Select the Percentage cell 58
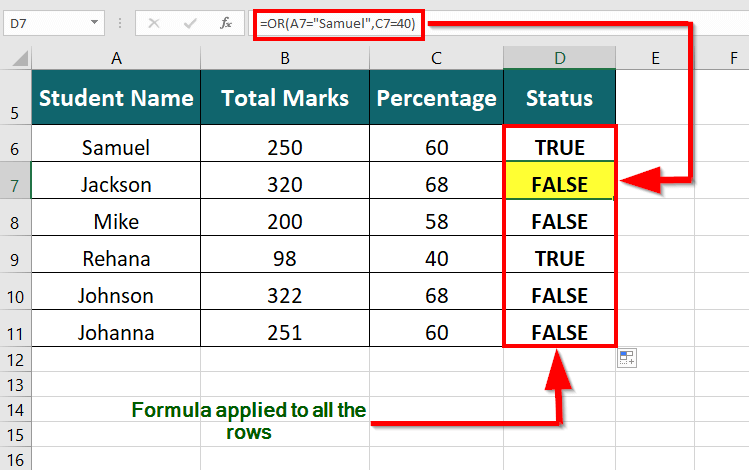749x470 pixels. (x=437, y=217)
